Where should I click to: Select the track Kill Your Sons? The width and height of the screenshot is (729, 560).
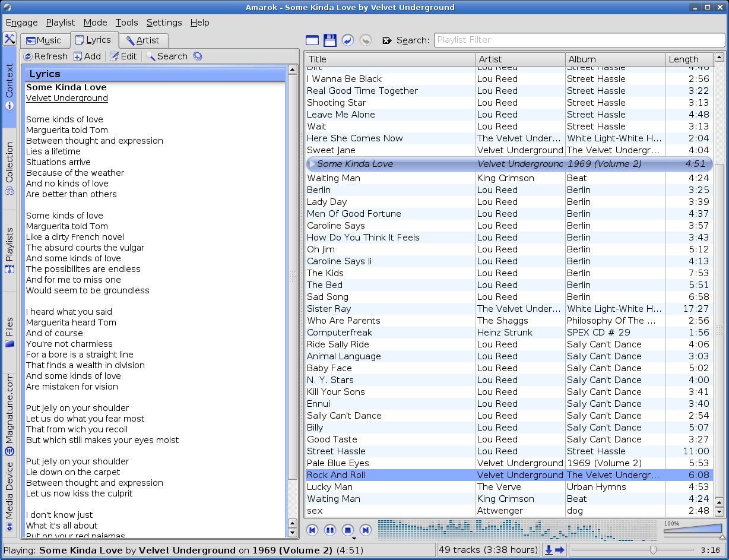(510, 392)
